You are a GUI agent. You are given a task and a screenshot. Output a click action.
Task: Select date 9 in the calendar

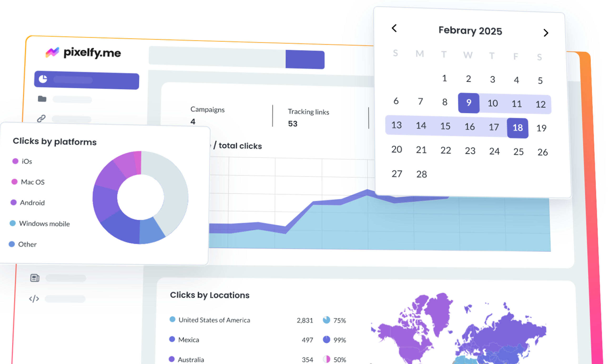(x=468, y=103)
